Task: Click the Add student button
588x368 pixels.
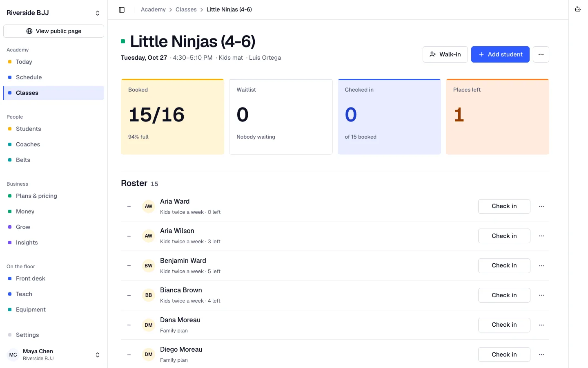Action: coord(500,54)
